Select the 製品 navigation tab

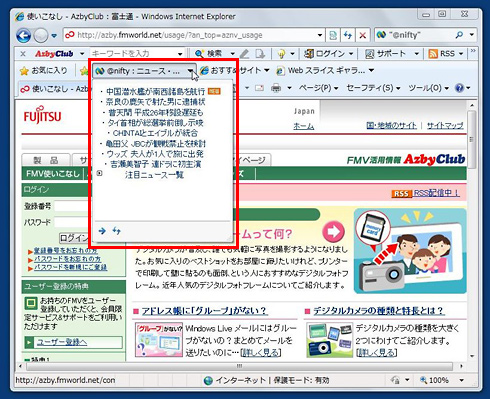pyautogui.click(x=46, y=160)
